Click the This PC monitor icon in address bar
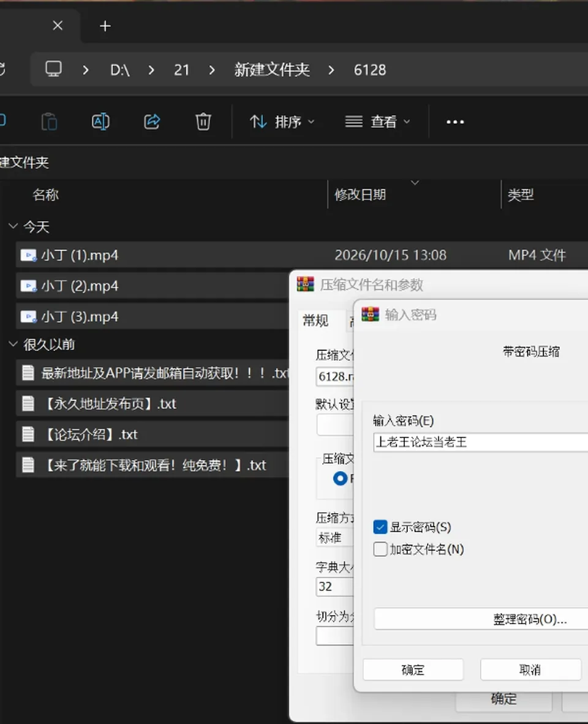This screenshot has width=588, height=724. (53, 69)
